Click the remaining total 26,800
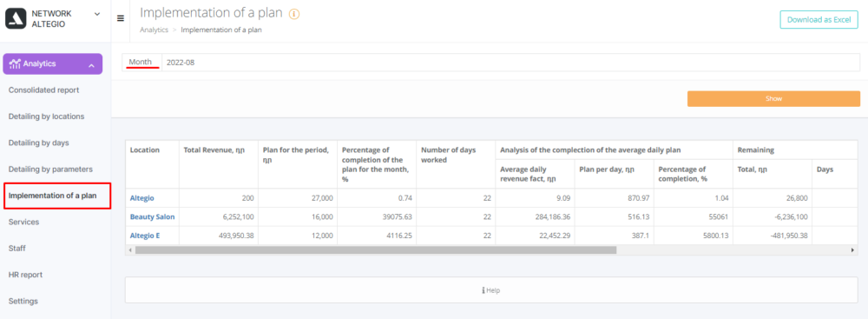Screen dimensions: 868x319 tap(796, 198)
